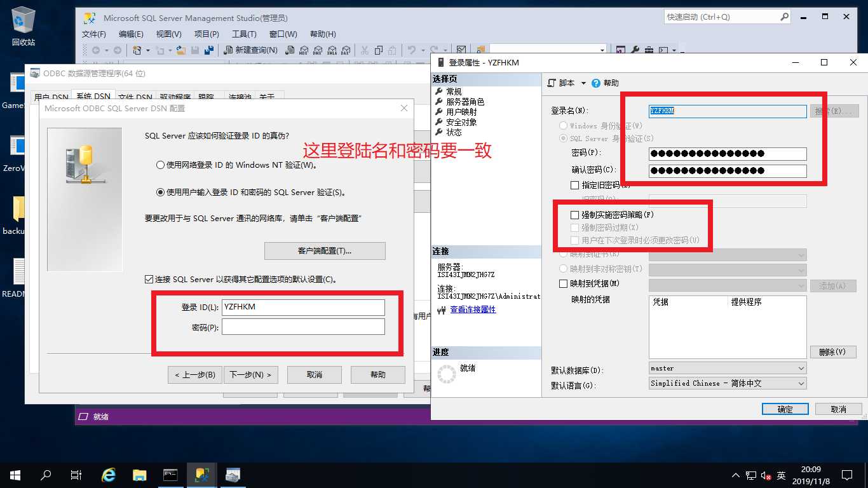The width and height of the screenshot is (868, 488).
Task: Select 状态 page
Action: click(454, 132)
